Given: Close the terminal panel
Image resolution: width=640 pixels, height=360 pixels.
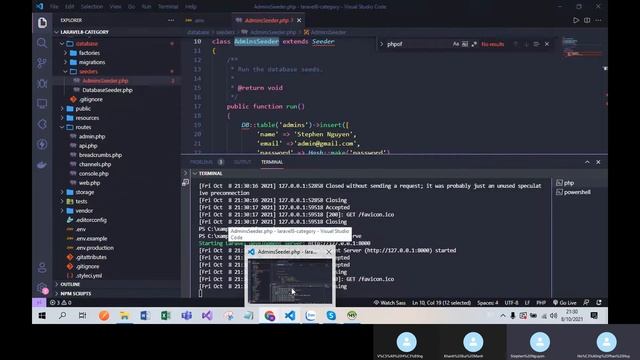Looking at the screenshot, I should tap(598, 162).
